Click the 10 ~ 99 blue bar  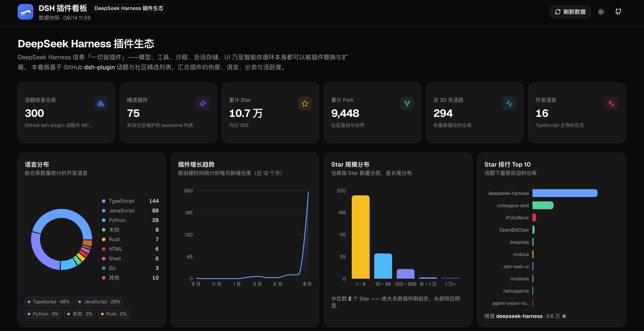383,266
